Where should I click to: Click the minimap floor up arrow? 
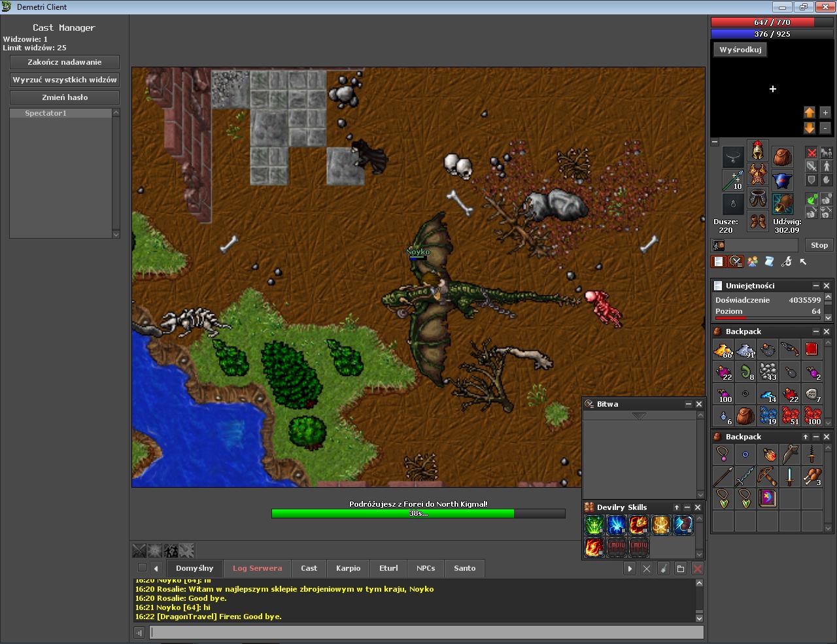pos(810,112)
